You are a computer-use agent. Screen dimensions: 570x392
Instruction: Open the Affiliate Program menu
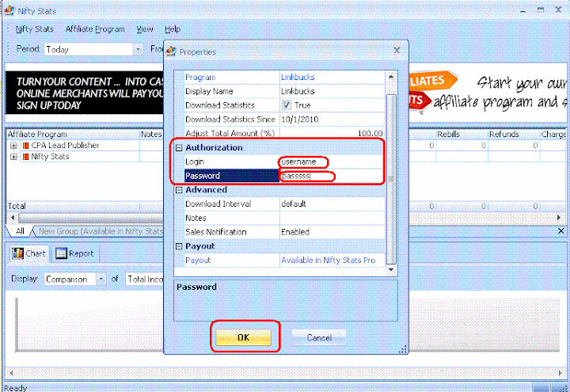[x=95, y=29]
